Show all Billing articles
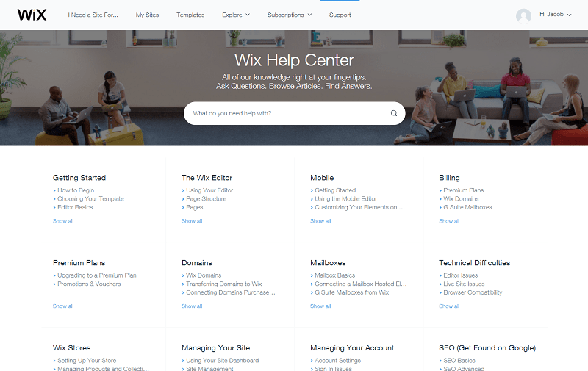Image resolution: width=588 pixels, height=371 pixels. (449, 221)
